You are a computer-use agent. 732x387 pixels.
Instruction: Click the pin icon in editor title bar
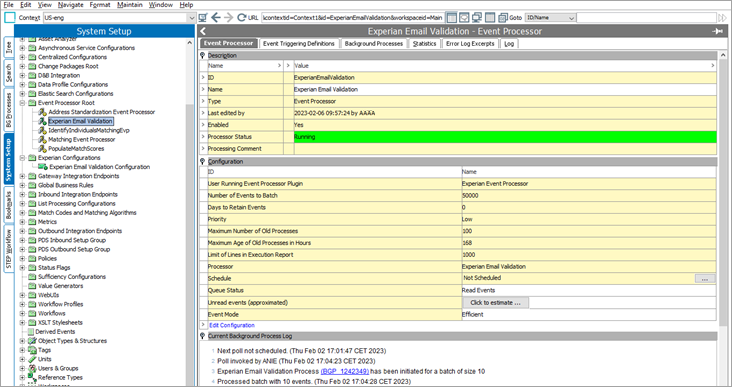point(718,31)
